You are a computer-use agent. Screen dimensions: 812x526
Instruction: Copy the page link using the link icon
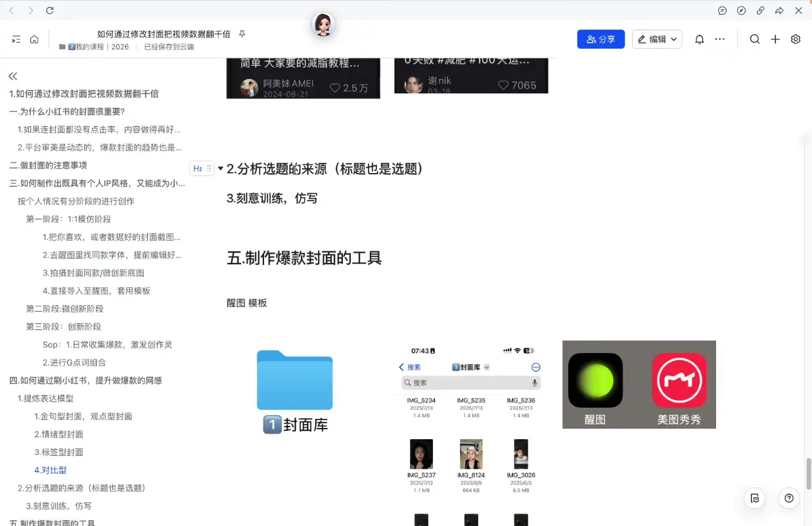(761, 11)
